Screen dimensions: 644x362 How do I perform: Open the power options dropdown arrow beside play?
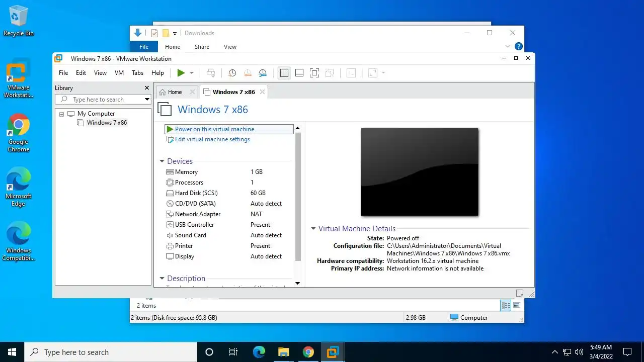coord(192,73)
